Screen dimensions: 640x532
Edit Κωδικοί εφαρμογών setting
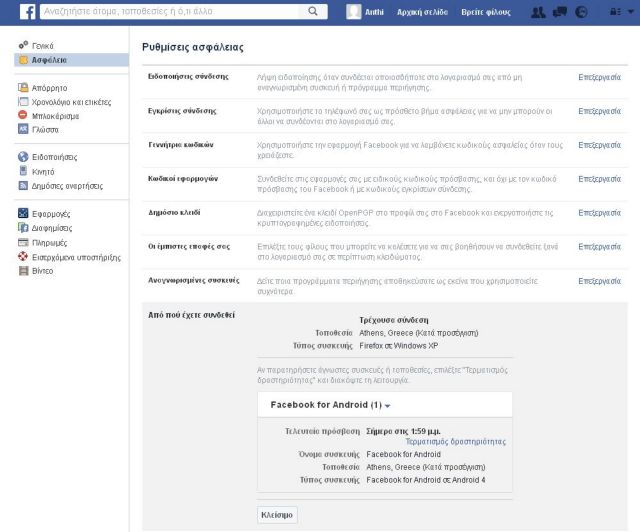(600, 179)
